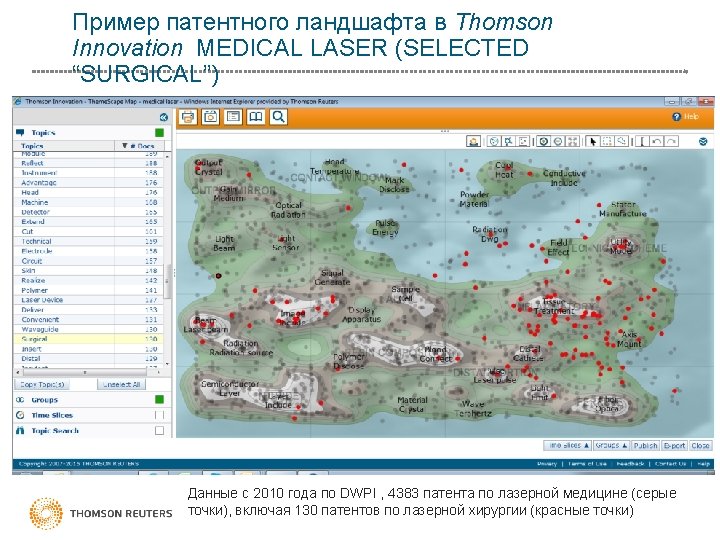Collapse the left panel with the double chevron
Image resolution: width=720 pixels, height=540 pixels.
click(x=163, y=118)
